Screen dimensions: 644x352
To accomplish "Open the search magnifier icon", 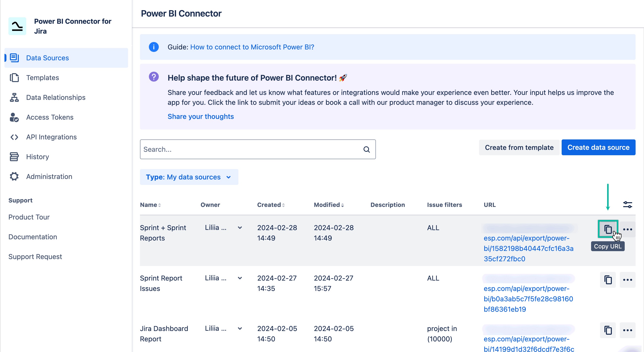I will coord(367,149).
